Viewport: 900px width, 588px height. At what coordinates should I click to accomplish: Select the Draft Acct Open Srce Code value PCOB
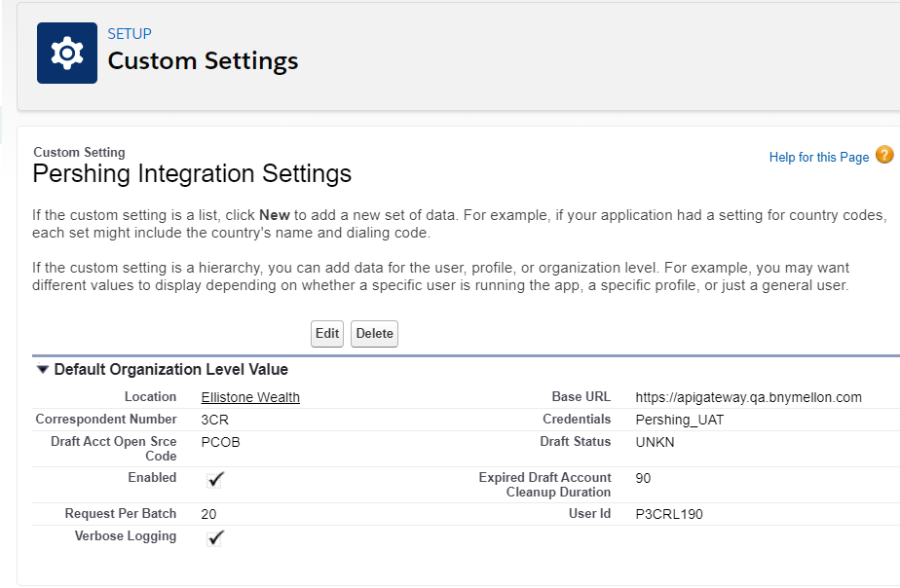pyautogui.click(x=220, y=442)
